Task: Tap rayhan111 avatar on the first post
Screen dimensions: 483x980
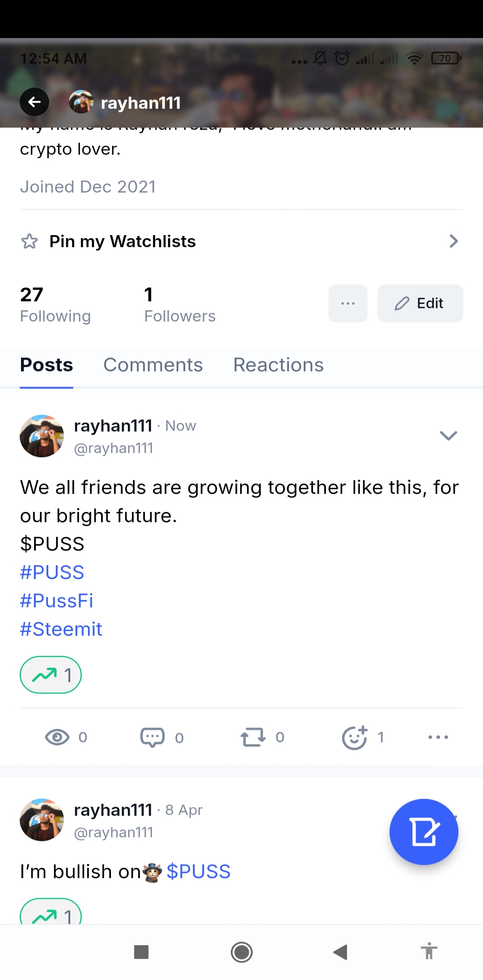Action: pyautogui.click(x=42, y=436)
